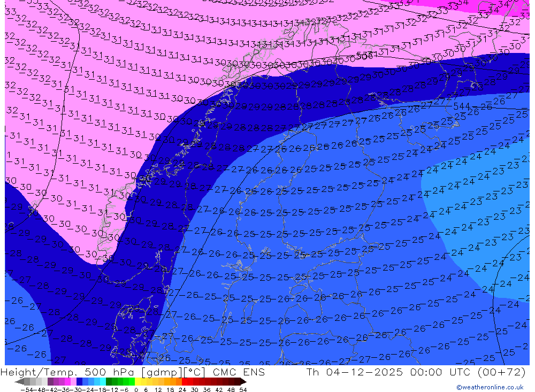Click the 544 height contour label
535x392 pixels.
[462, 106]
